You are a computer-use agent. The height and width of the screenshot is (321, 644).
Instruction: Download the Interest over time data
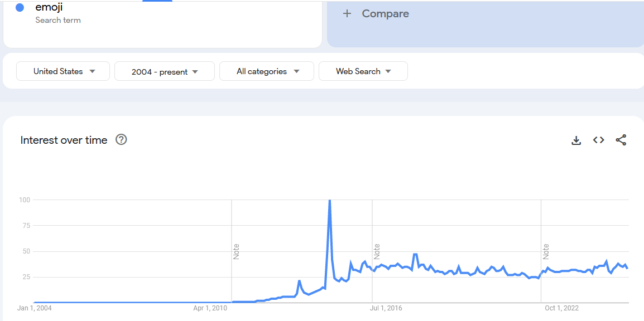click(576, 140)
